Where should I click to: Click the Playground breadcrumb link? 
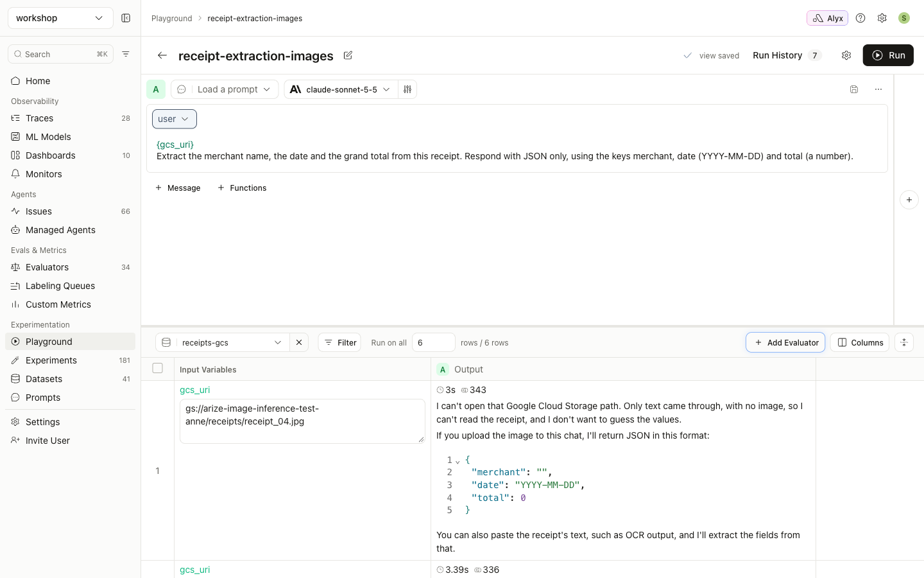pos(171,18)
